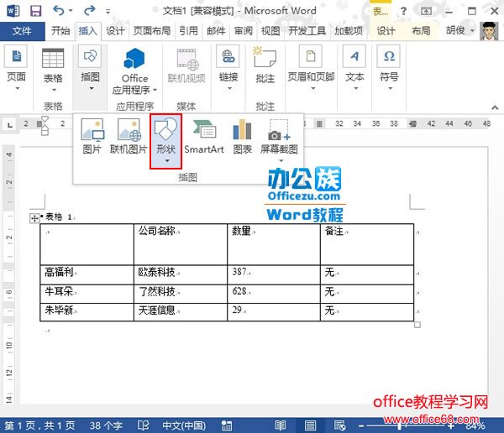Click the table move handle icon

coord(34,218)
